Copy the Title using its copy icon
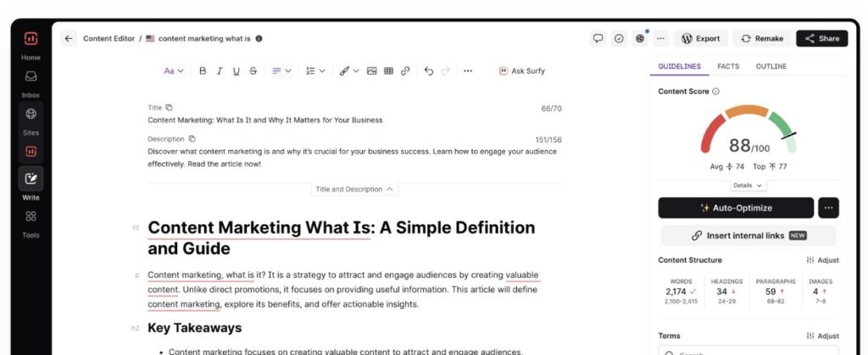This screenshot has width=868, height=355. (x=169, y=108)
